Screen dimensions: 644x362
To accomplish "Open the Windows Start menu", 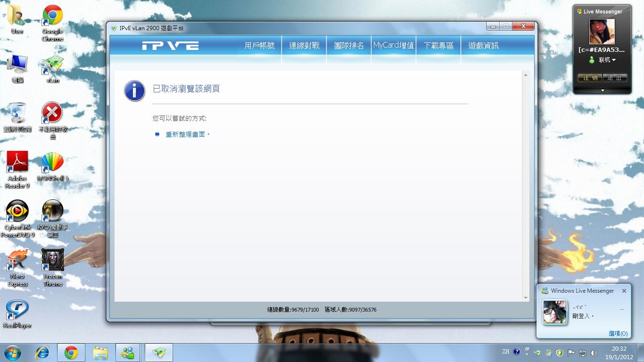I will pyautogui.click(x=13, y=353).
